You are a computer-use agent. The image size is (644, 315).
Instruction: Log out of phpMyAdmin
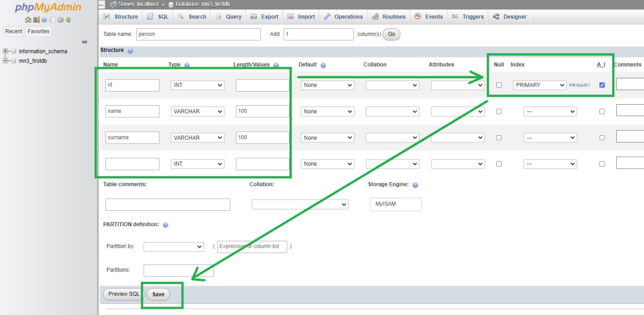pyautogui.click(x=37, y=20)
